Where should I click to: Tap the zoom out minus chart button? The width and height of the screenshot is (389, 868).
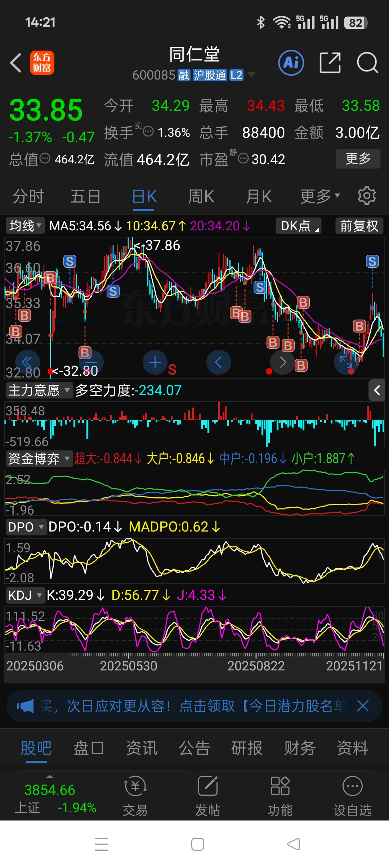[91, 362]
